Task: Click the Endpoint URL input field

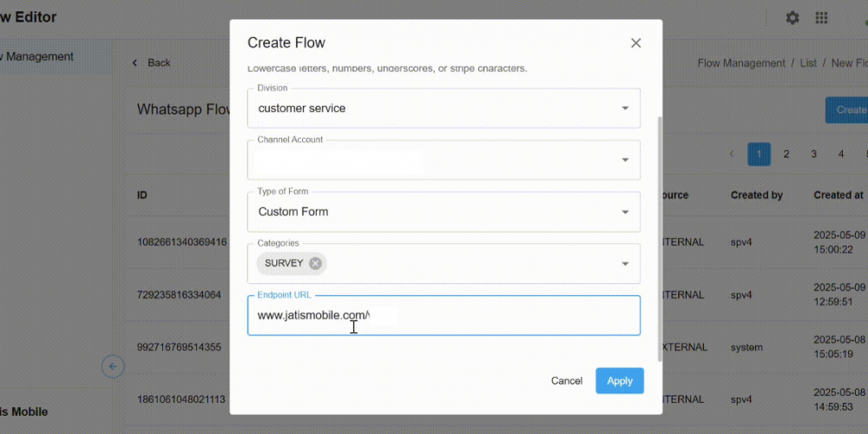Action: (443, 316)
